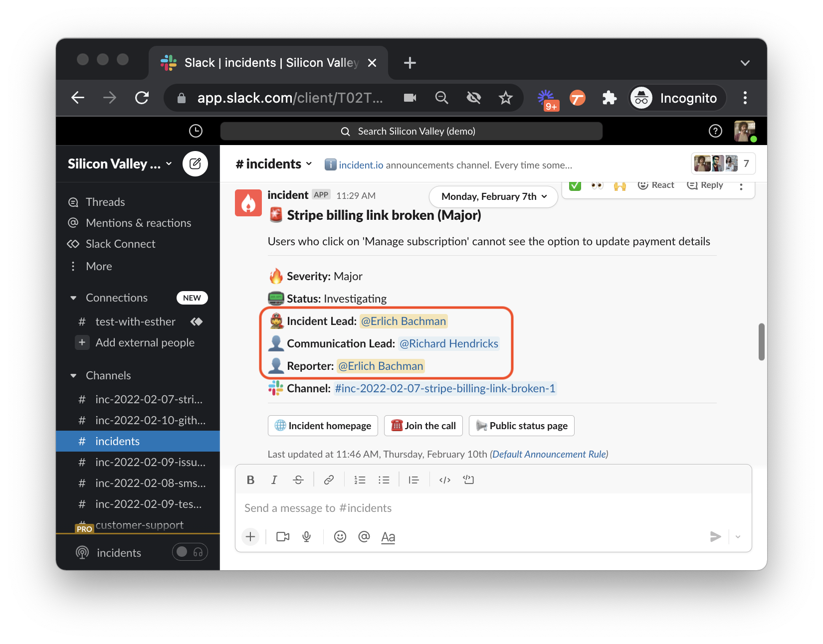
Task: Open the Silicon Valley workspace menu
Action: pyautogui.click(x=120, y=164)
